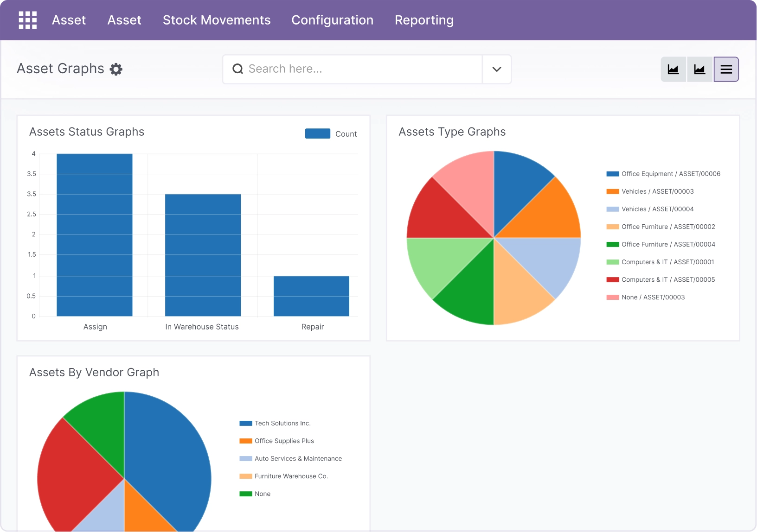
Task: Toggle Computers & IT / ASSET/00005 legend entry
Action: pyautogui.click(x=661, y=279)
